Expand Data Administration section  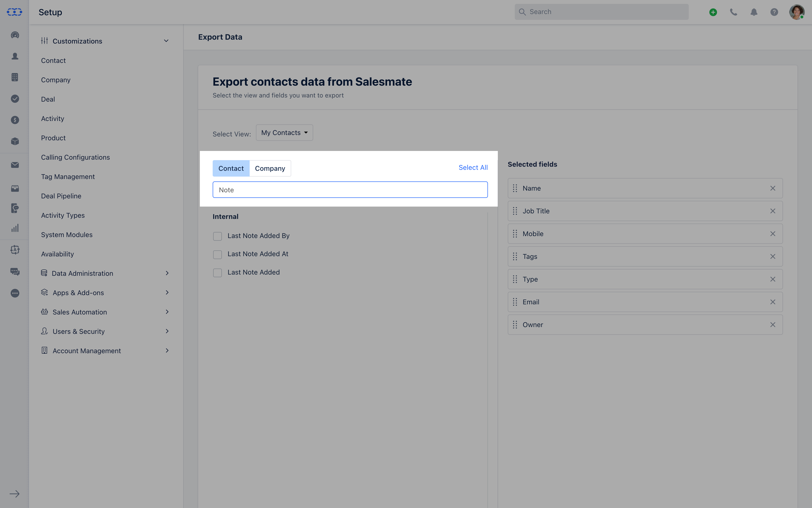click(167, 273)
